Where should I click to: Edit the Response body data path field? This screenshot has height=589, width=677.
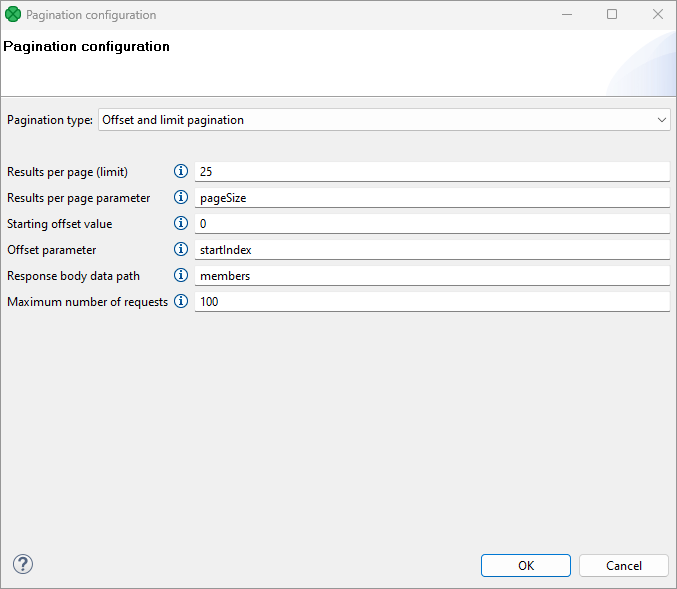coord(431,276)
